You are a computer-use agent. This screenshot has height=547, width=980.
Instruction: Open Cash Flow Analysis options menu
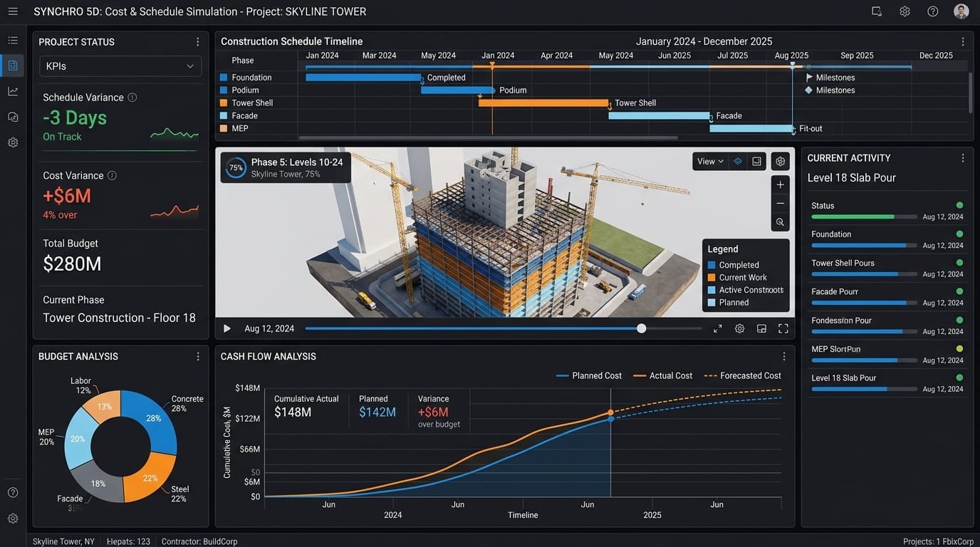point(784,356)
